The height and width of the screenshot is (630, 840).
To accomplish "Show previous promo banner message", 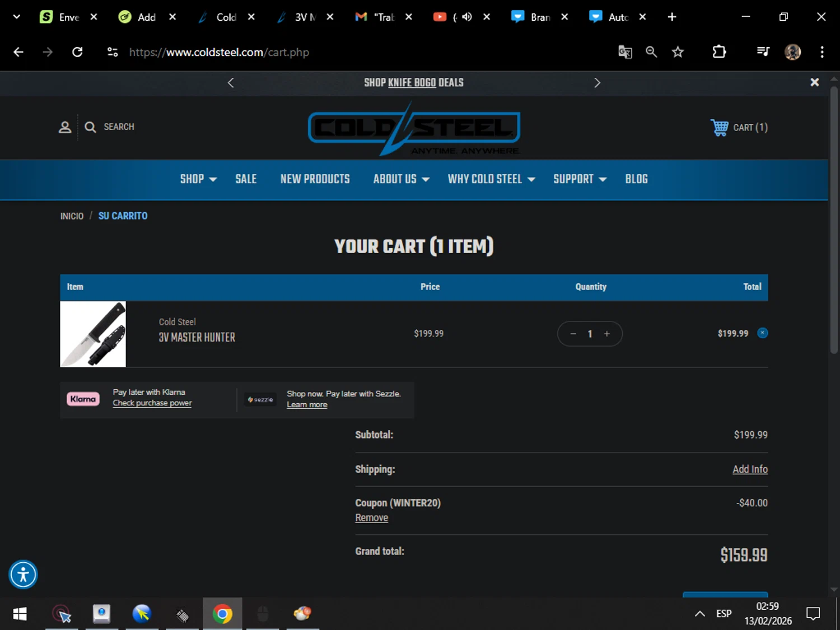I will point(231,83).
